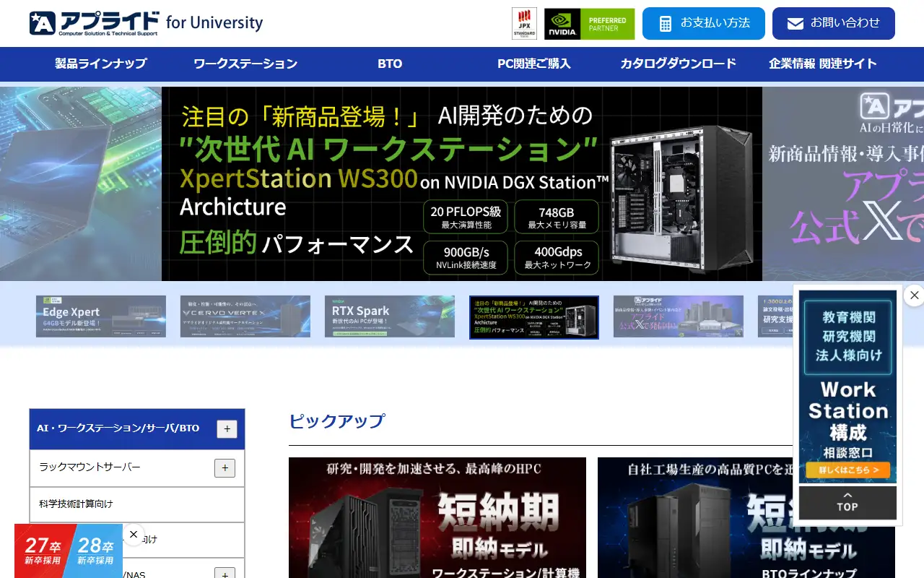Click 詳しくはこちら on the Work Station banner
This screenshot has width=924, height=578.
[848, 470]
